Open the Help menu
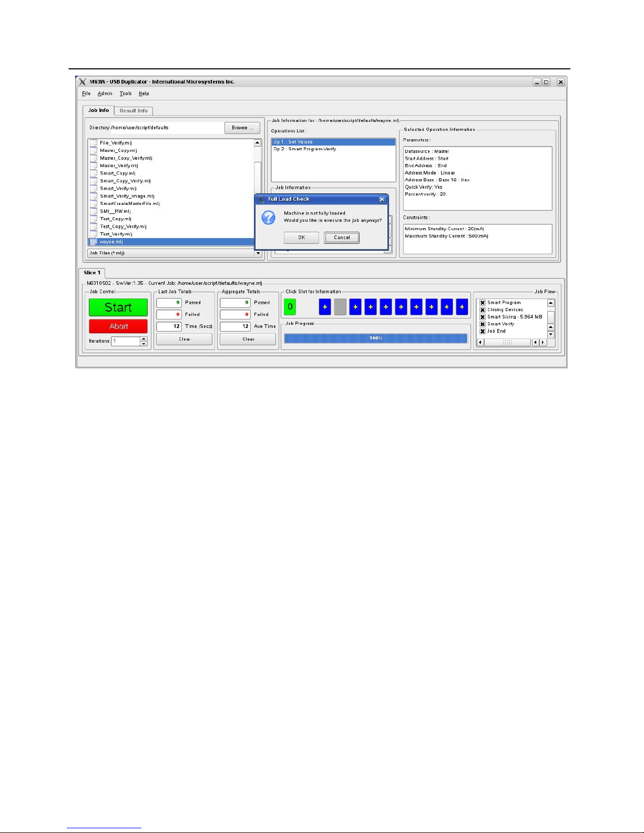This screenshot has height=833, width=644. 144,94
